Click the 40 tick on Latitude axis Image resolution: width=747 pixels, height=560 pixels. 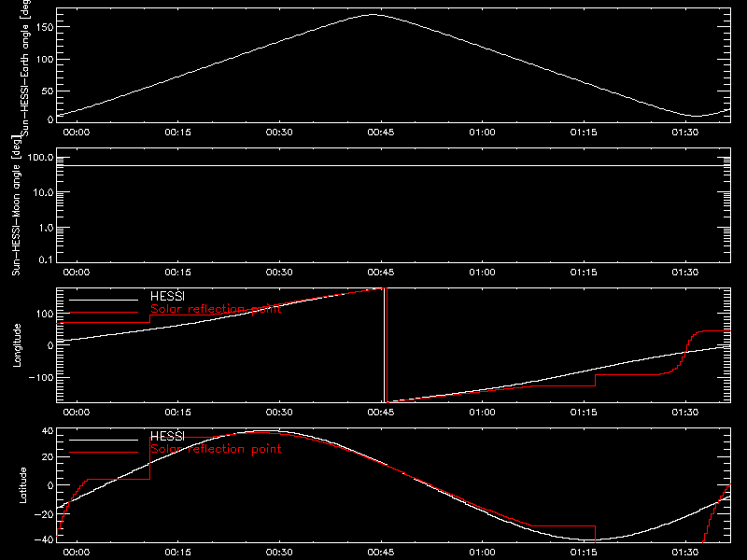click(x=48, y=431)
